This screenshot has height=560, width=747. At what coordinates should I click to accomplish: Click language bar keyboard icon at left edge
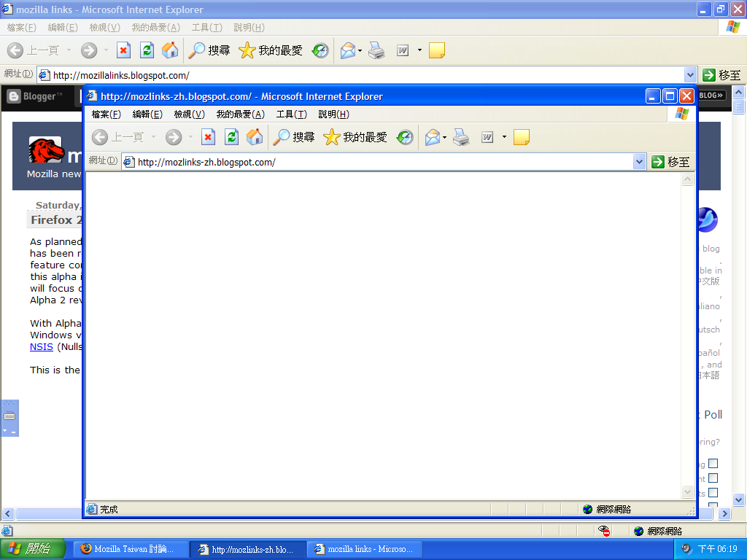[x=9, y=416]
